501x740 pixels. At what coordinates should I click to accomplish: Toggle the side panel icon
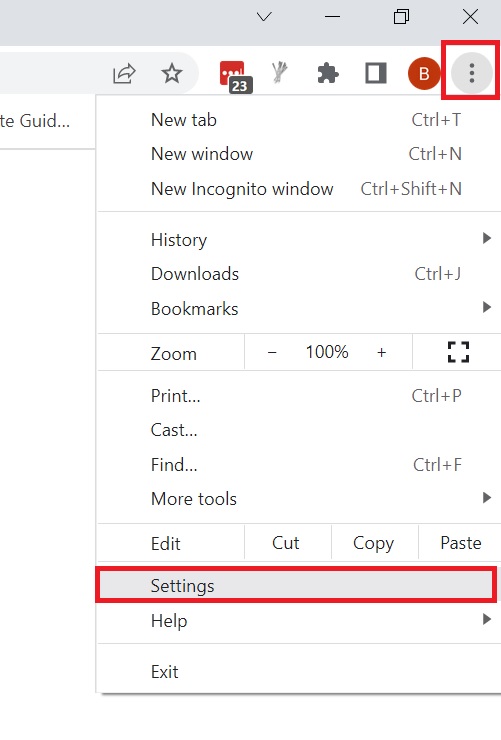[376, 73]
